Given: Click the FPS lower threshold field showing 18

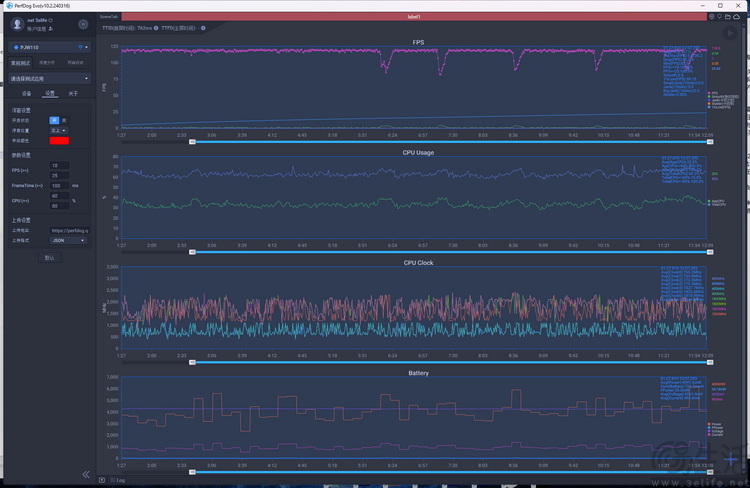Looking at the screenshot, I should coord(59,166).
